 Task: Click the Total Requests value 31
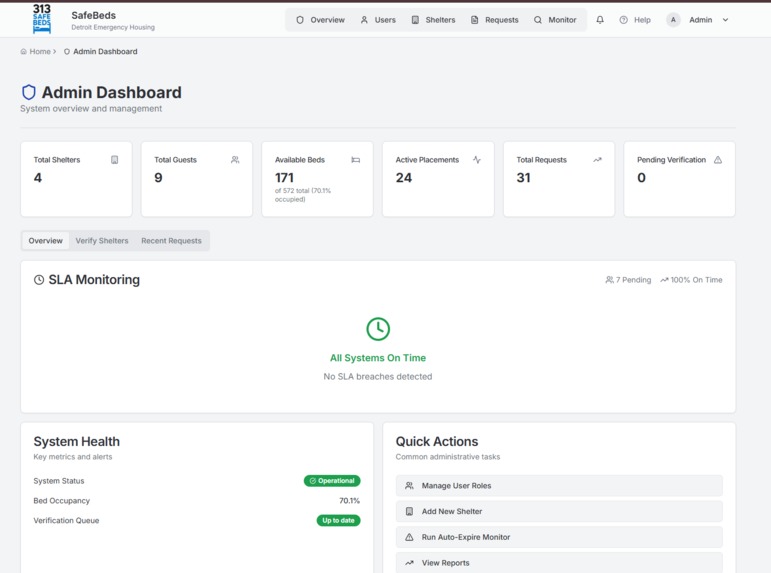[x=524, y=178]
